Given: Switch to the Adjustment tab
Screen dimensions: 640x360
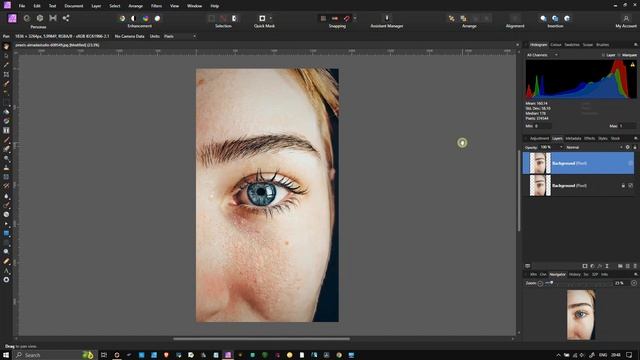Looking at the screenshot, I should tap(539, 138).
